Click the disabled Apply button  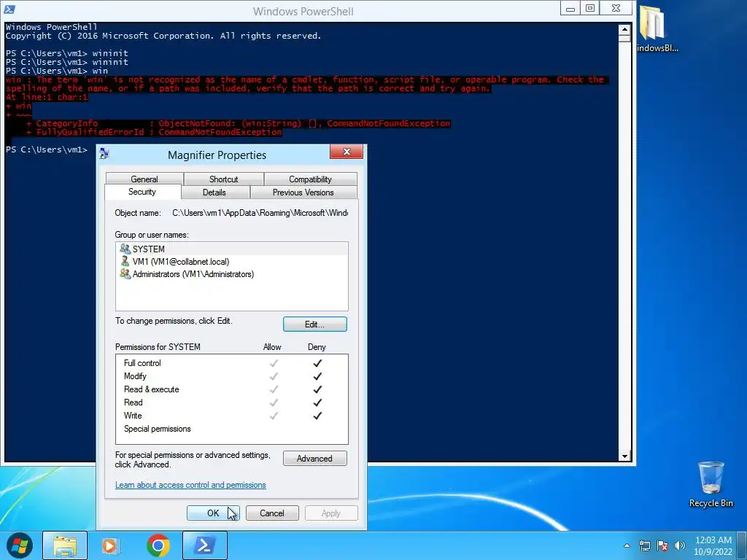tap(331, 513)
